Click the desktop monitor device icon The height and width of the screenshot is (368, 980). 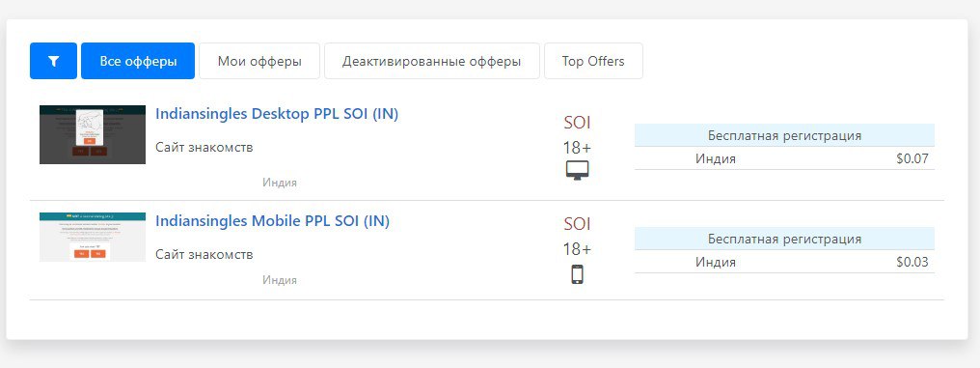[578, 171]
